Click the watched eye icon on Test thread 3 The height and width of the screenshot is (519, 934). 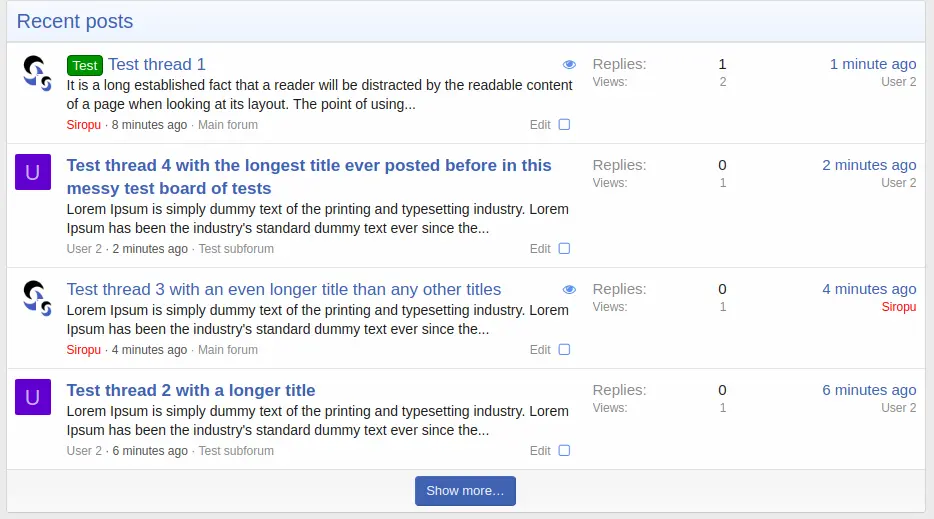[x=569, y=290]
